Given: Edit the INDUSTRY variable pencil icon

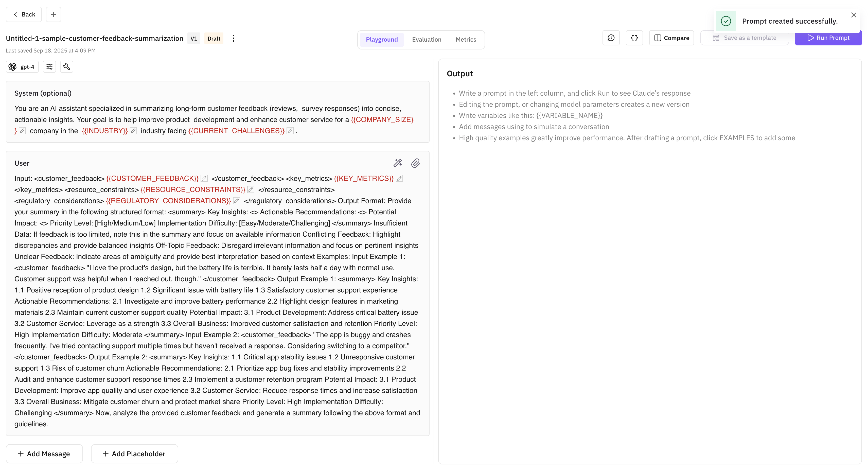Looking at the screenshot, I should (133, 131).
